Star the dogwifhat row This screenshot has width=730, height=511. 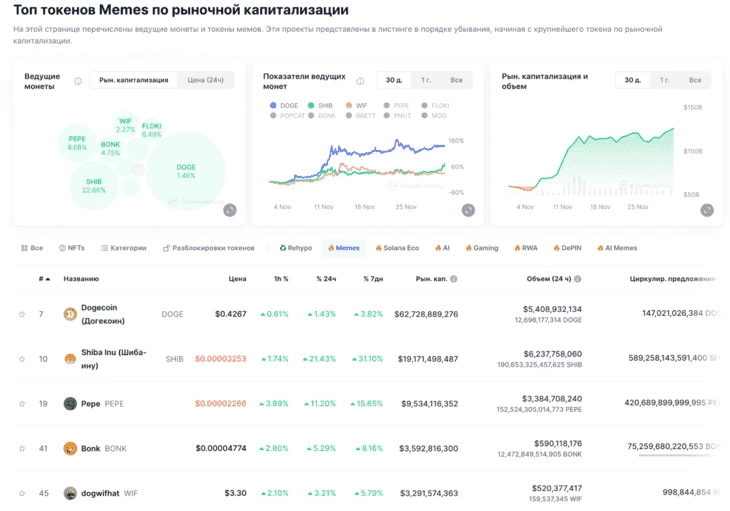click(x=22, y=493)
